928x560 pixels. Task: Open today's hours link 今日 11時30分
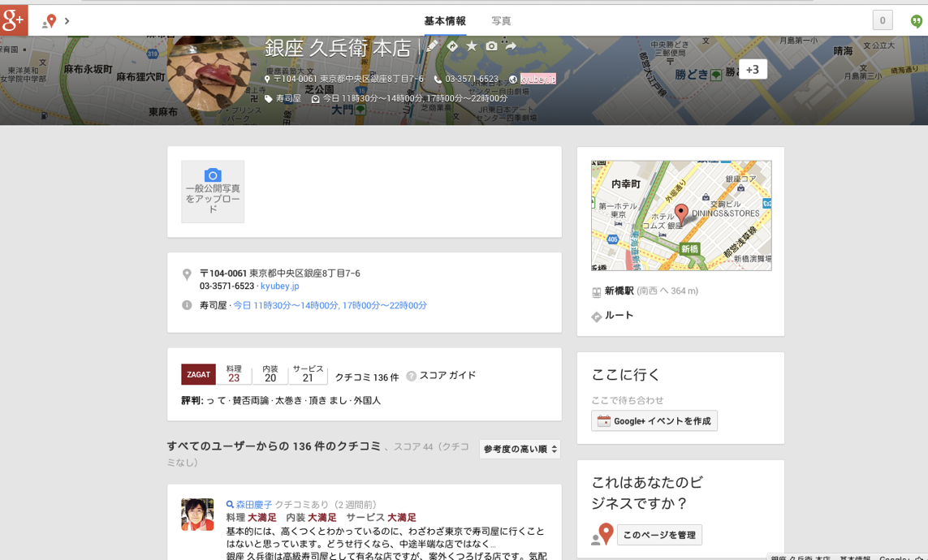coord(330,305)
